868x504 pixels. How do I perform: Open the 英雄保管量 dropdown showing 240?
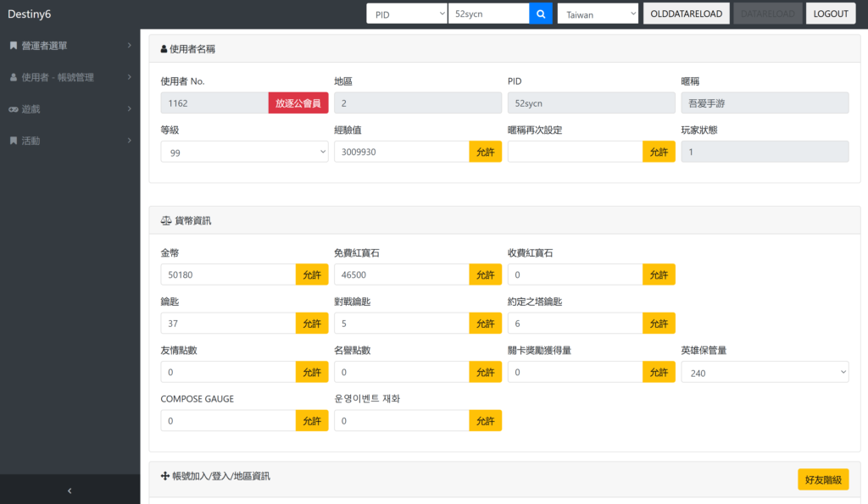(765, 372)
